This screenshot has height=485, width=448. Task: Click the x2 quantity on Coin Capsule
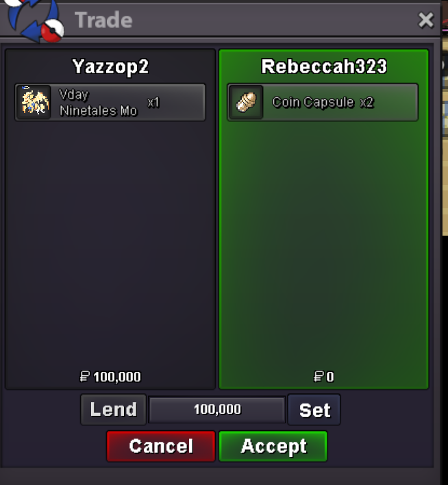pyautogui.click(x=367, y=102)
